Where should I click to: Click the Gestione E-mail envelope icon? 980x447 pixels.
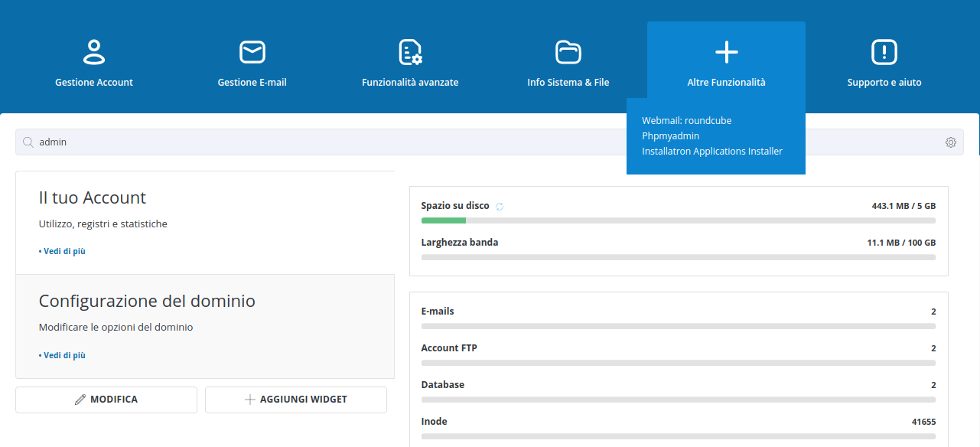[252, 52]
